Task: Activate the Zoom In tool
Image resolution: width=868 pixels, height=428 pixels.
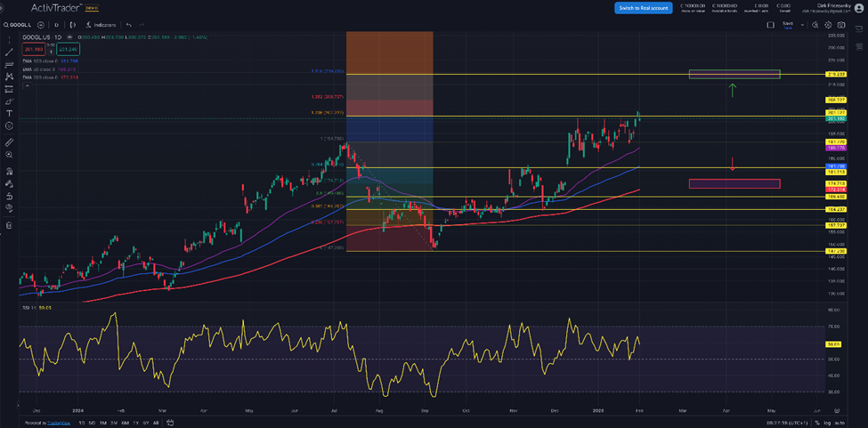Action: [x=10, y=155]
